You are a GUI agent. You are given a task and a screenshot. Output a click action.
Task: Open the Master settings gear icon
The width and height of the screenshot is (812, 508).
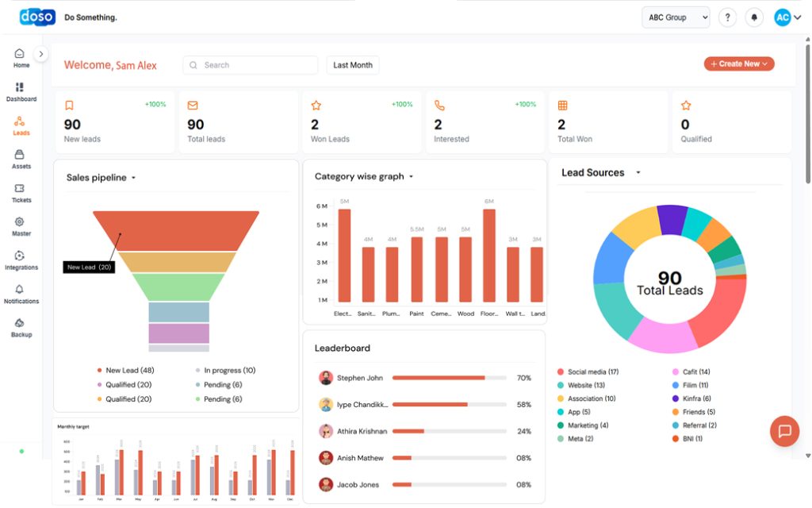tap(20, 222)
